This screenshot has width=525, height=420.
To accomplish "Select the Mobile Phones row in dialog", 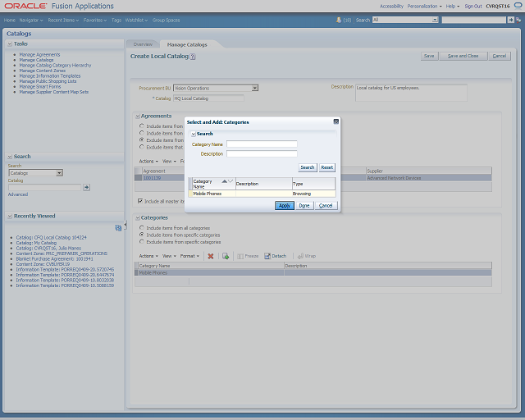I will click(262, 194).
